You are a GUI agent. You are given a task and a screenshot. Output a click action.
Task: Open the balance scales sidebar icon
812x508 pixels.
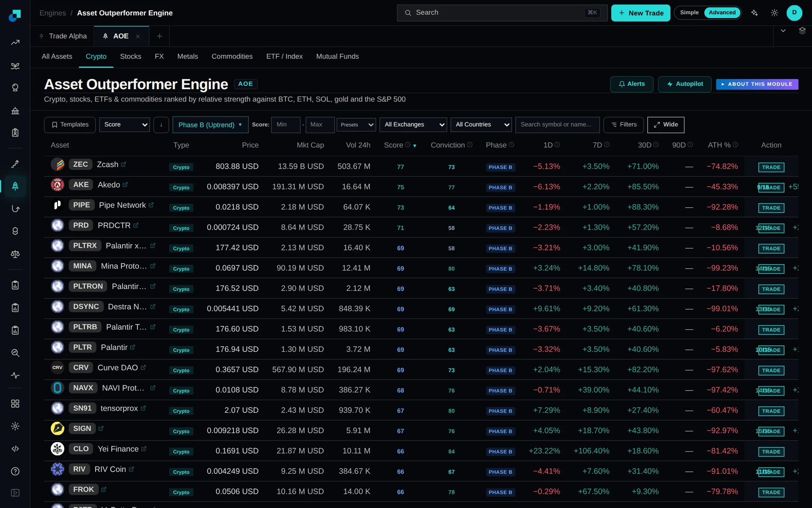[15, 254]
